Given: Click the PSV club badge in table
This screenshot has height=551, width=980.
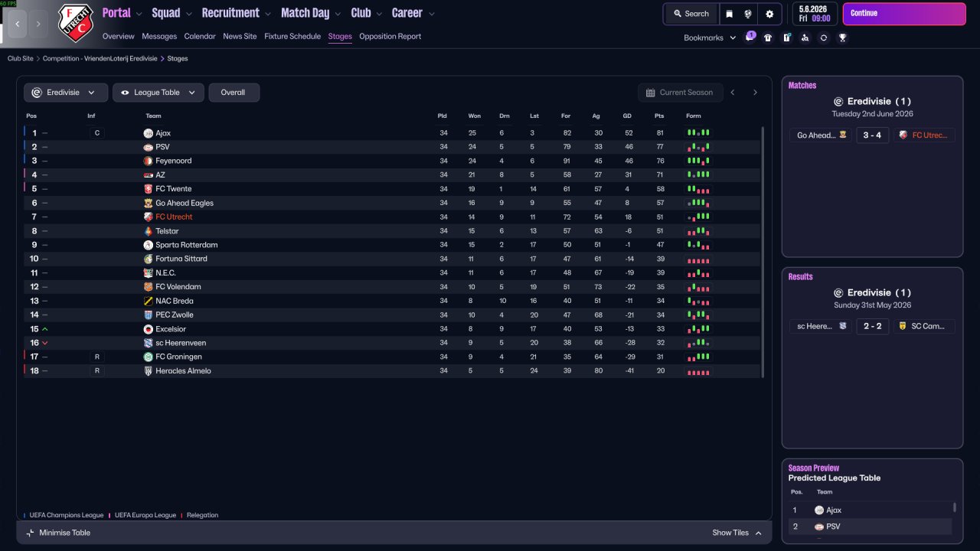Looking at the screenshot, I should [x=149, y=147].
